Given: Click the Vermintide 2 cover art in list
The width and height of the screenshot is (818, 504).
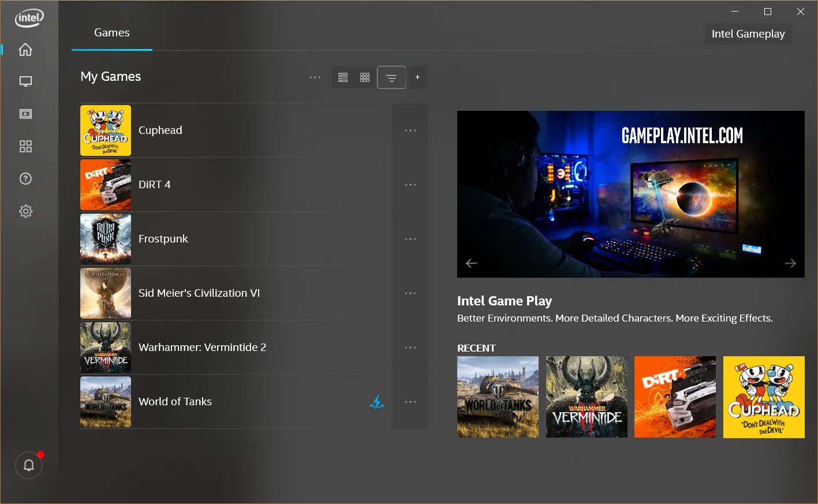Looking at the screenshot, I should (106, 348).
